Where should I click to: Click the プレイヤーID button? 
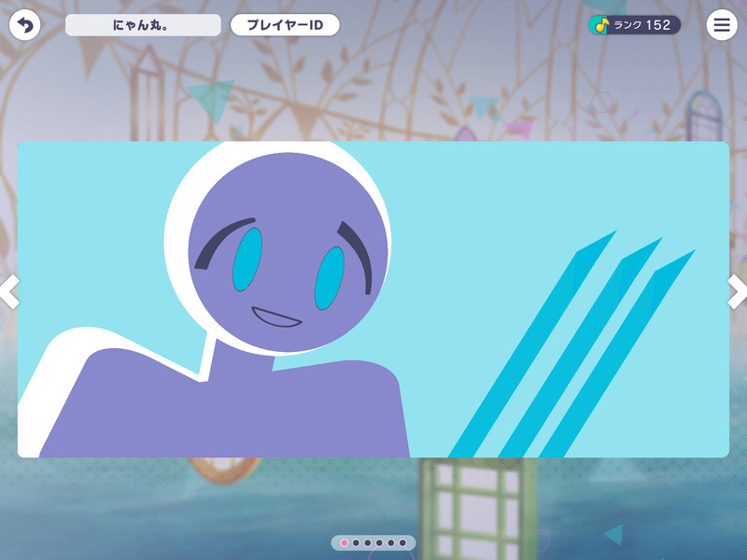coord(285,25)
